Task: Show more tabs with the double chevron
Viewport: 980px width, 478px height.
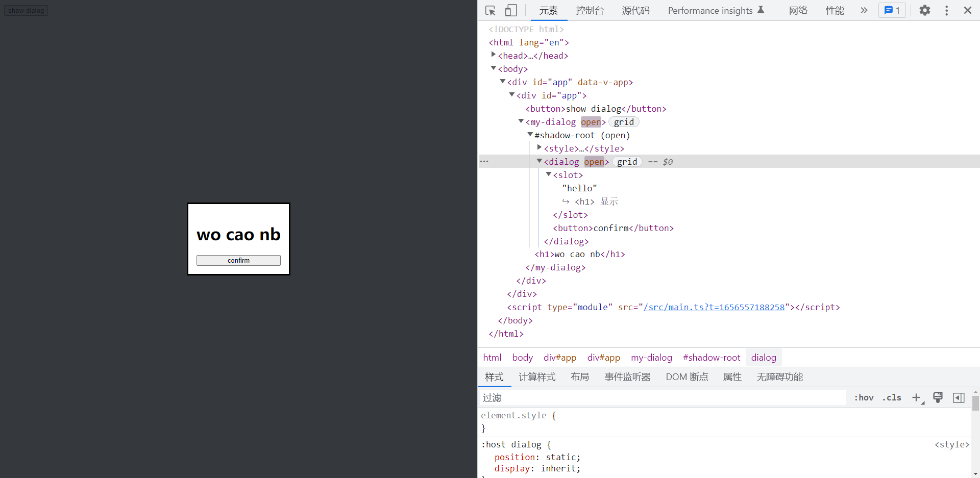Action: [864, 11]
